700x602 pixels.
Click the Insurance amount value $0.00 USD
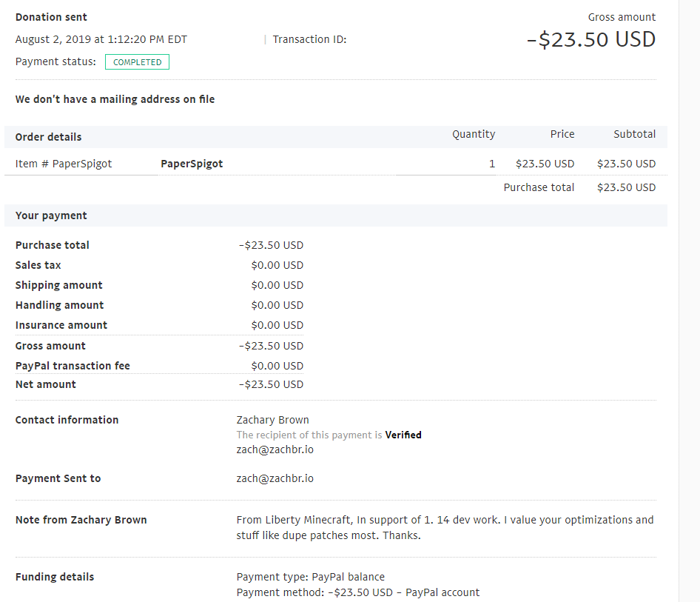click(x=277, y=325)
